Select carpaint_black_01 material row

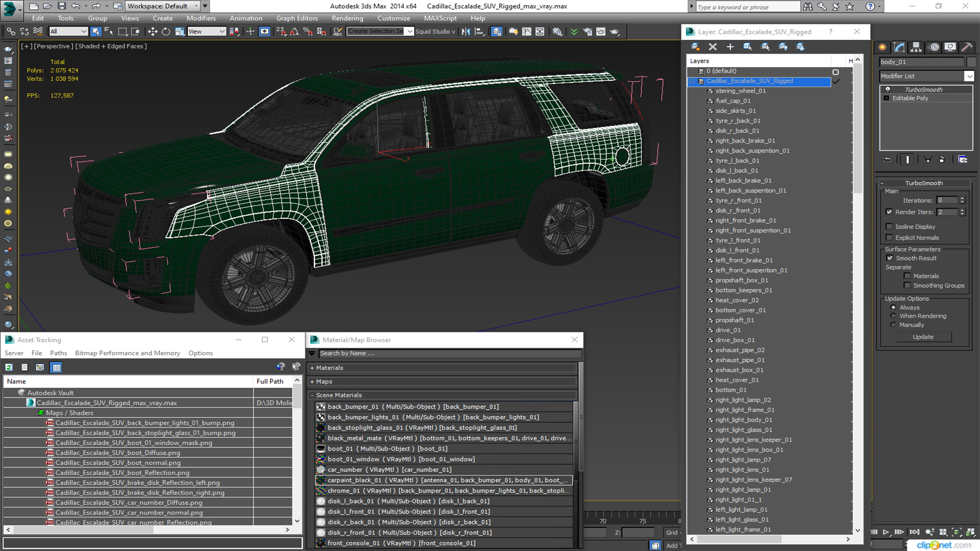443,480
